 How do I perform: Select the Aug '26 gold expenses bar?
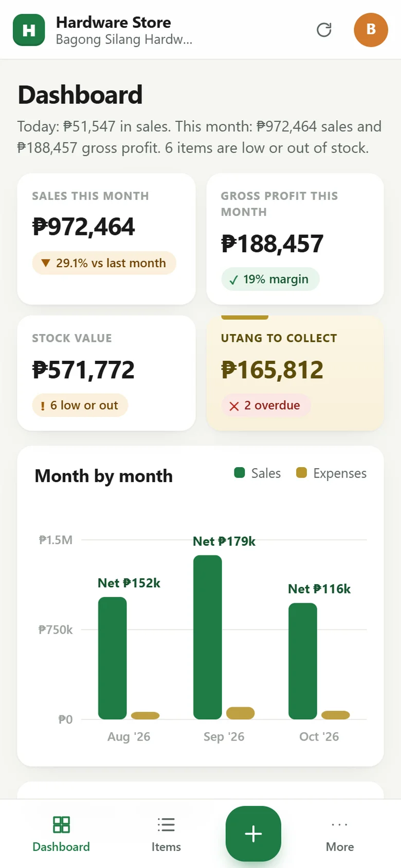(x=145, y=716)
